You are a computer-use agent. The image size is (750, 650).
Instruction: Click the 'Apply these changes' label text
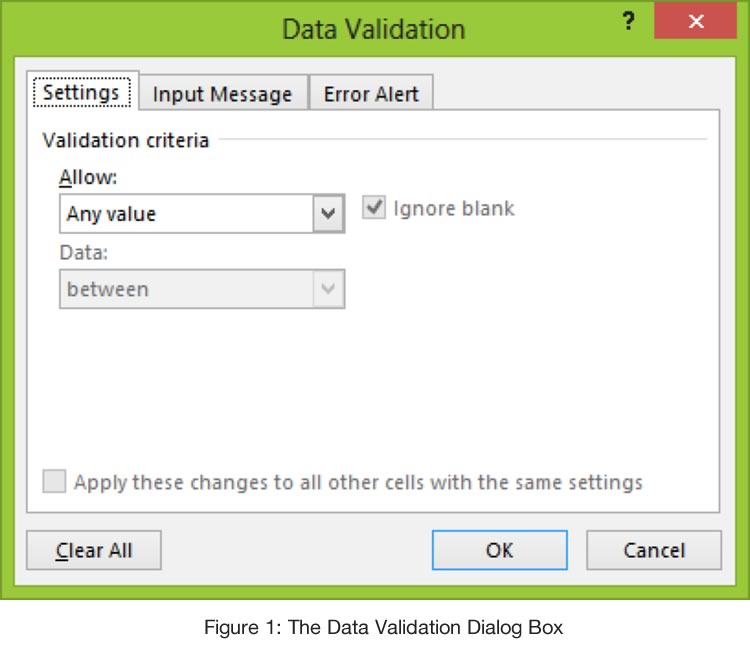pos(358,482)
